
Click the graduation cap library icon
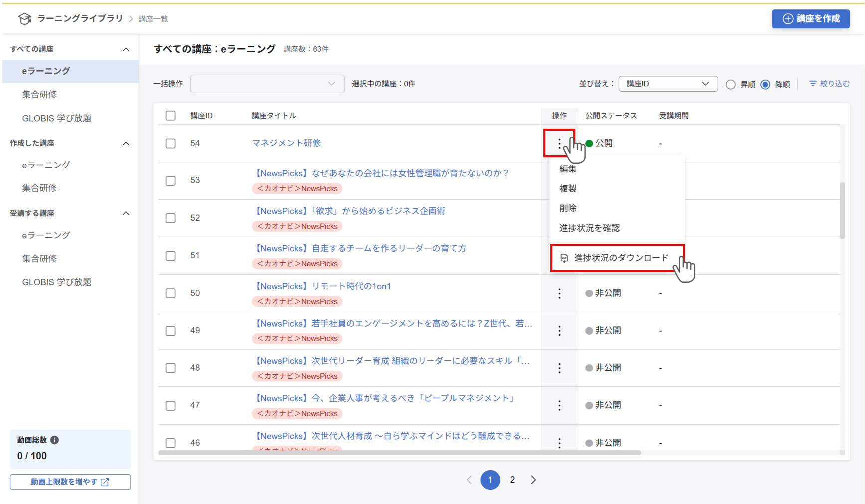24,19
